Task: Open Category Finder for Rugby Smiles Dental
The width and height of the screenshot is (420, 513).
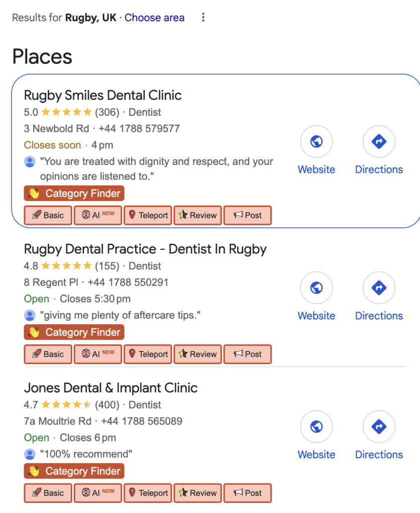Action: 74,193
